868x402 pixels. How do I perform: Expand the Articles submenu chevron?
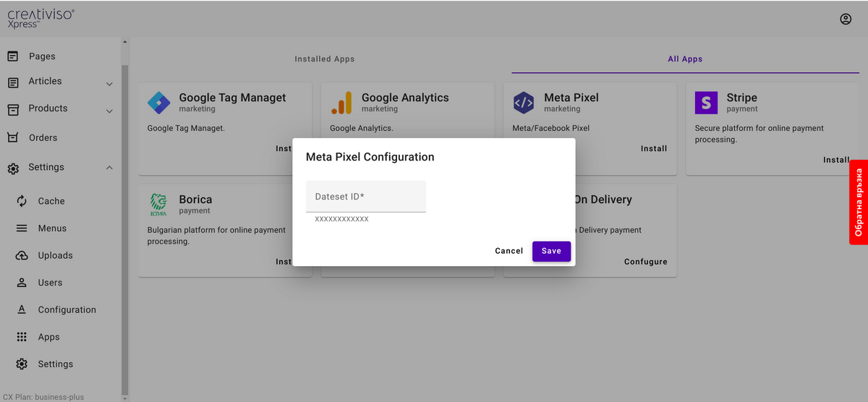[x=109, y=84]
